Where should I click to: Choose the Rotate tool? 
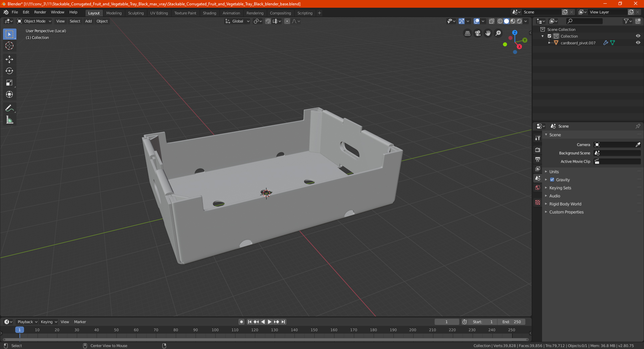[9, 71]
